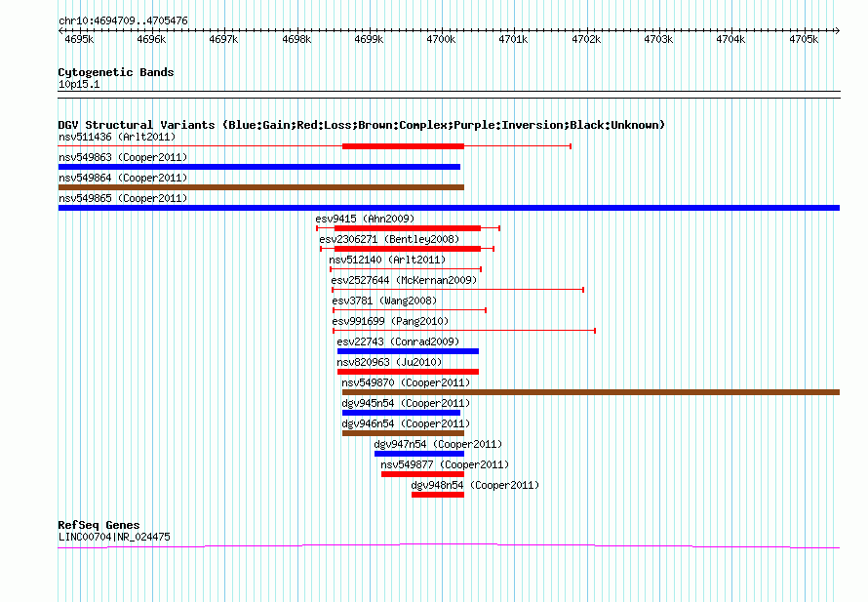Click the blue esv22743 gain bar
868x602 pixels.
[x=408, y=351]
